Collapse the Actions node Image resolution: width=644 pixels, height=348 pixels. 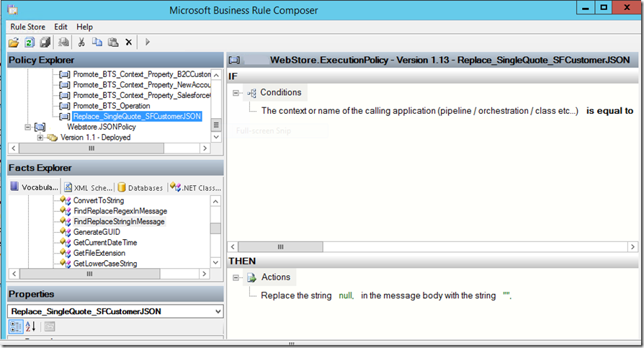click(236, 277)
